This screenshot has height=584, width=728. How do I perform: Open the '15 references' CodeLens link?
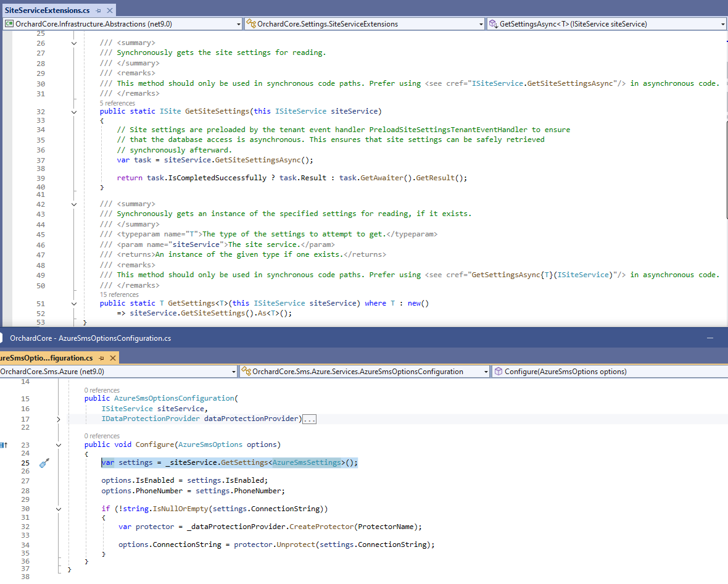tap(119, 294)
